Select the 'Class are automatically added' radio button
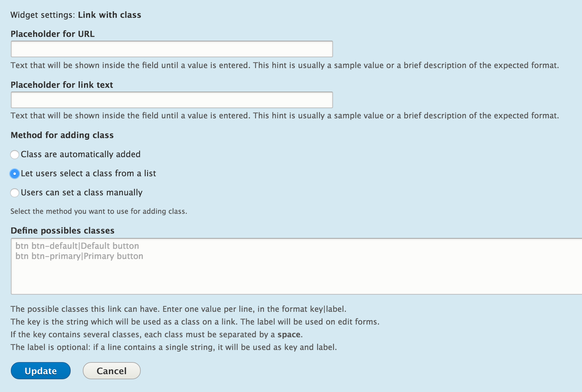This screenshot has height=392, width=582. tap(15, 155)
